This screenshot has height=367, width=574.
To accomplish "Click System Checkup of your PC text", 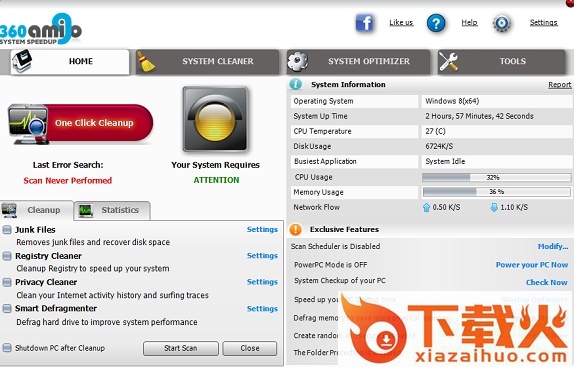I will 340,281.
